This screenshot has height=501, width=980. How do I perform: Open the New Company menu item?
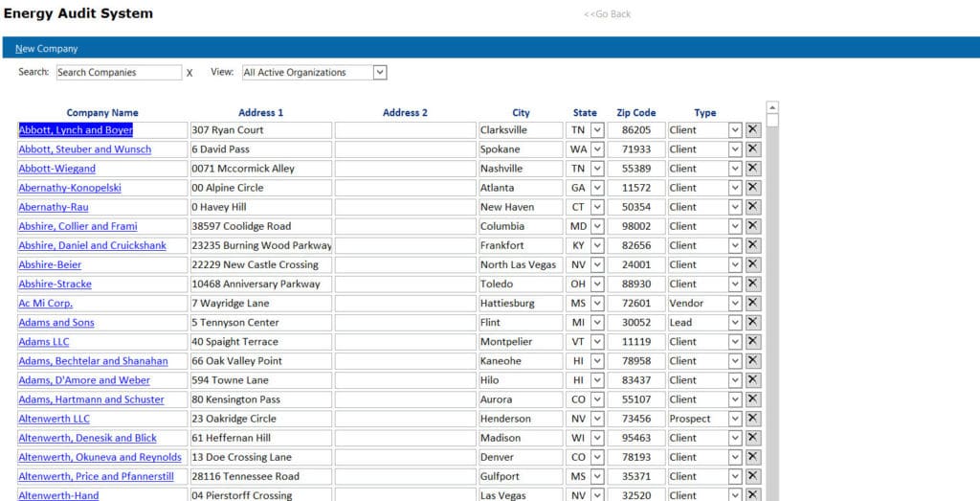[47, 49]
